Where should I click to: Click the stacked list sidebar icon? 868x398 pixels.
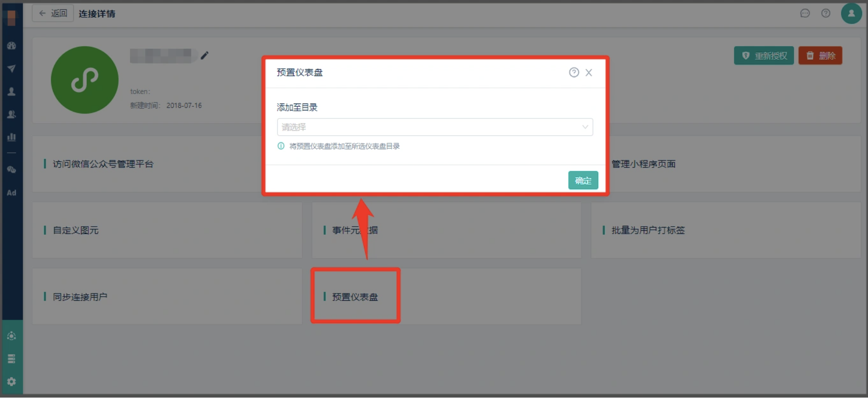(12, 359)
